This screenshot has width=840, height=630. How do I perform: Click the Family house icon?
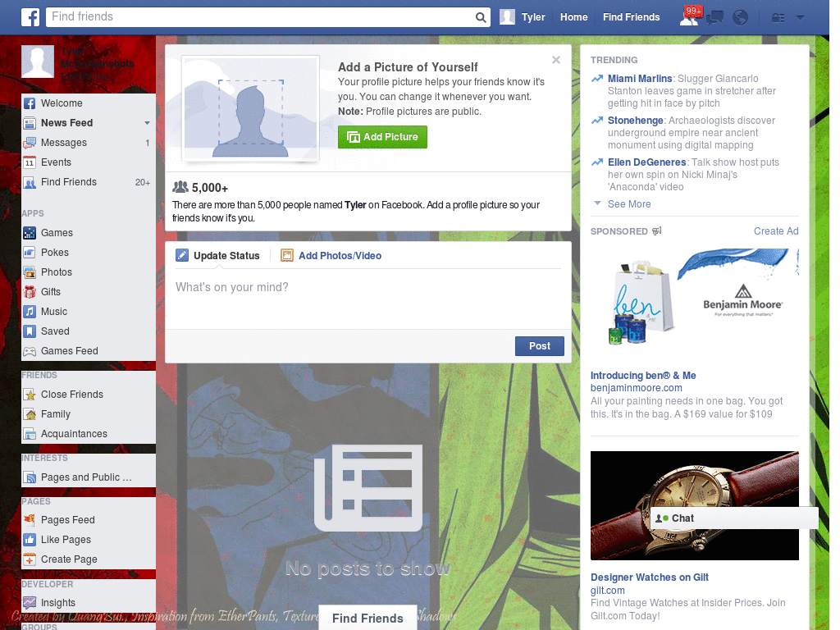[x=30, y=414]
